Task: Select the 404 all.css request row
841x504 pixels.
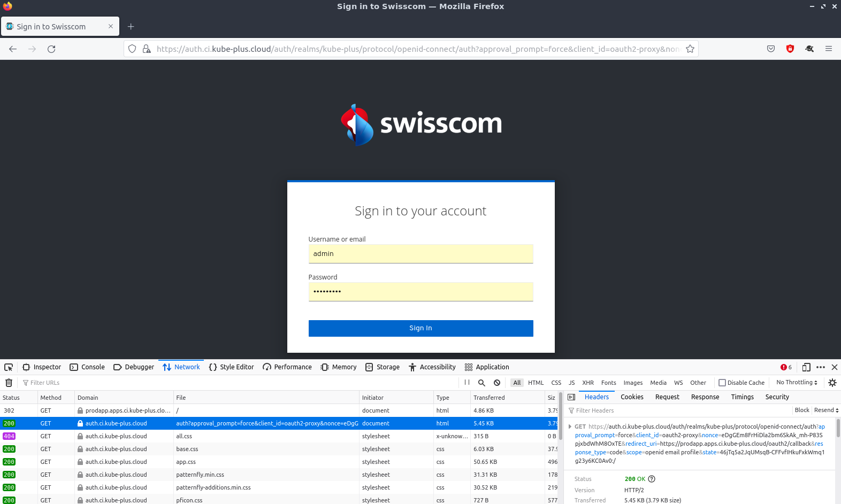Action: click(x=279, y=436)
